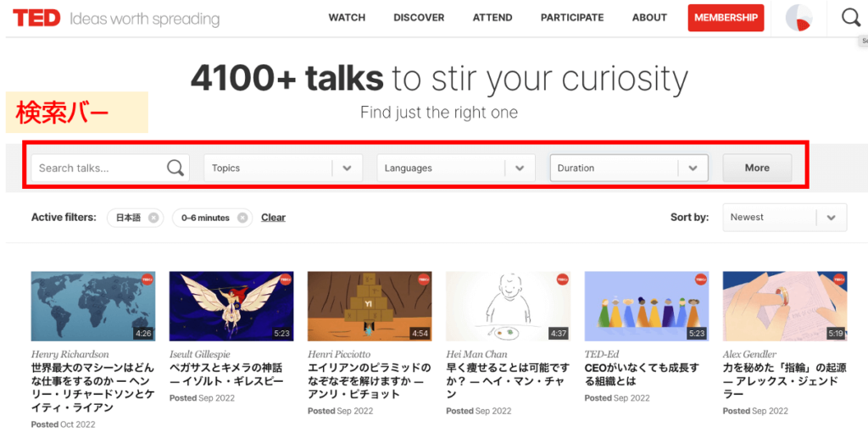Click magnifier icon in Search talks field
868x432 pixels.
click(x=175, y=168)
